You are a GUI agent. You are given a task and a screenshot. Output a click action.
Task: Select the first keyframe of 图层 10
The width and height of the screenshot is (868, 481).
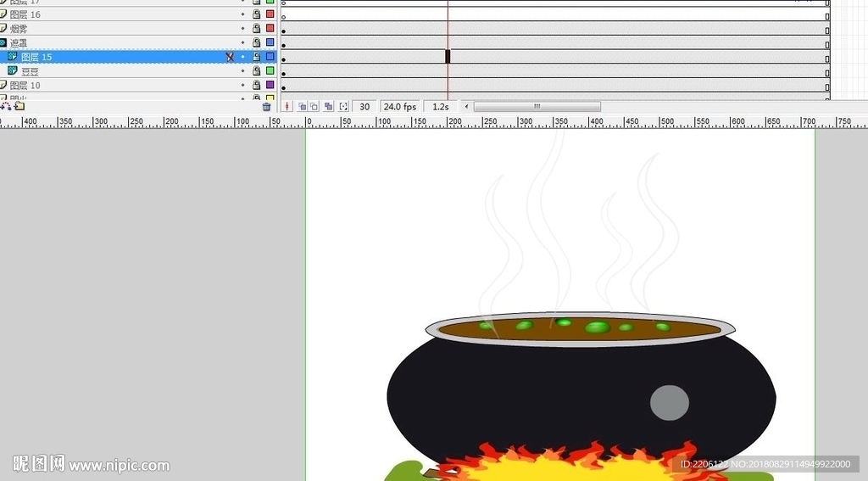[x=283, y=87]
